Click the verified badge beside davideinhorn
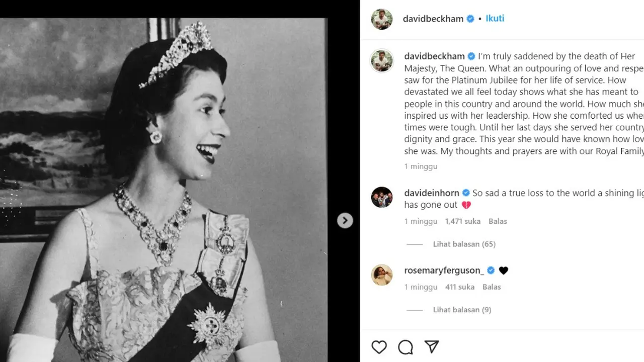Screen dimensions: 644x362 465,193
